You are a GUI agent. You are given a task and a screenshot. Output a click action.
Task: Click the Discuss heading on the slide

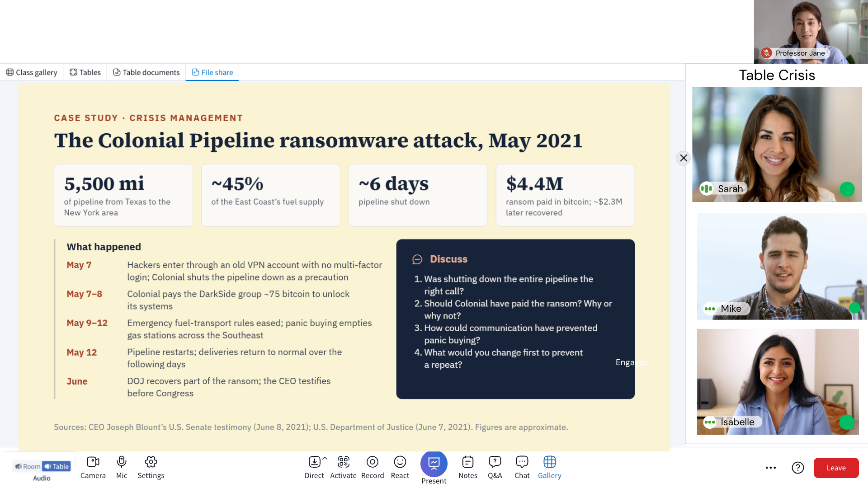[448, 259]
